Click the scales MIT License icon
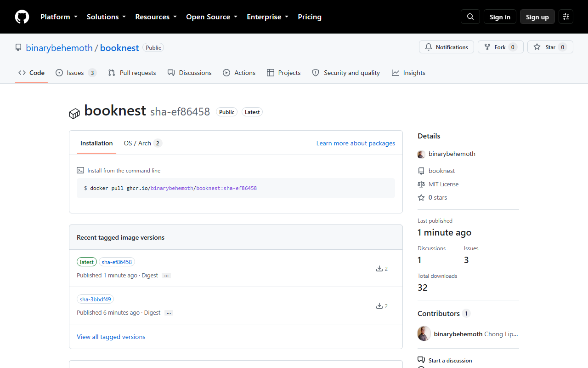 coord(421,184)
